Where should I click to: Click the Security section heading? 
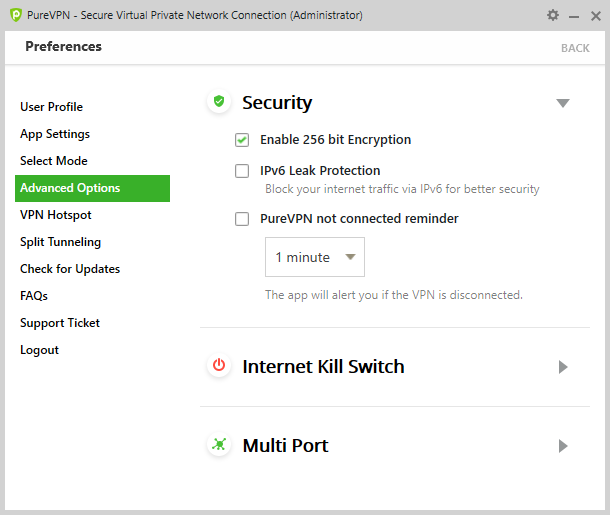(277, 103)
